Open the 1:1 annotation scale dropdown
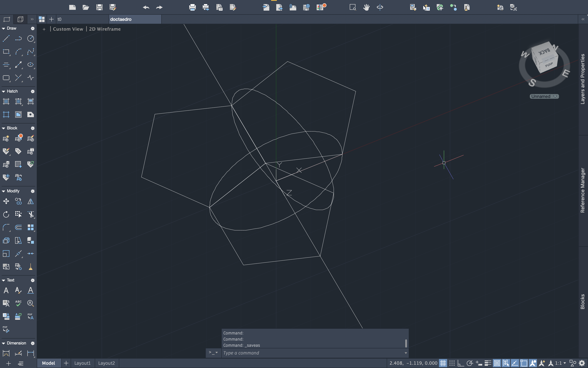Screen dimensions: 588x368 [561, 363]
